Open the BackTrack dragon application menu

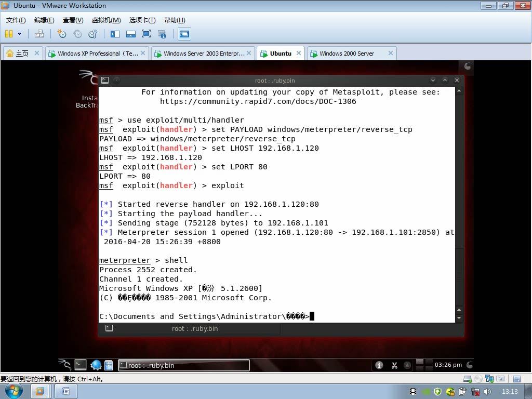coord(64,365)
